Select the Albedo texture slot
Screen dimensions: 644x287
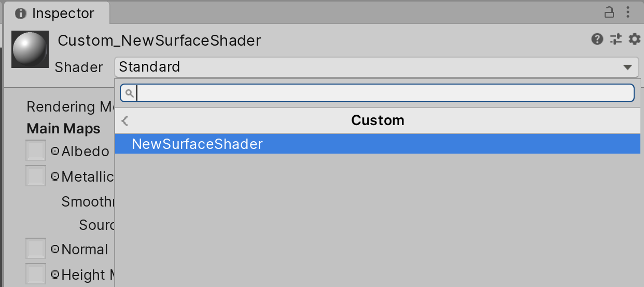point(36,152)
